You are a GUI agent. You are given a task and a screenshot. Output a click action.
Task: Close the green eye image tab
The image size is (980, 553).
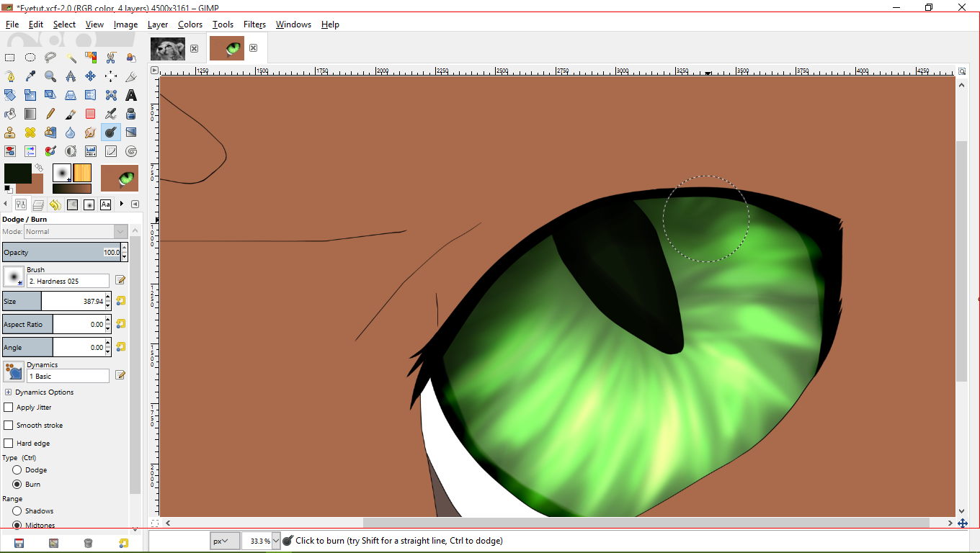pos(253,48)
